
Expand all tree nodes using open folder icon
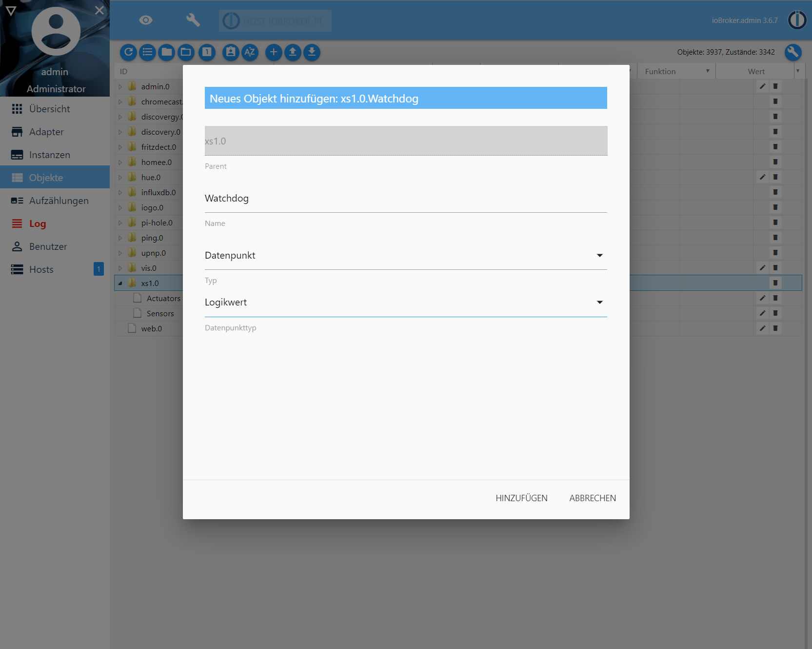[186, 52]
